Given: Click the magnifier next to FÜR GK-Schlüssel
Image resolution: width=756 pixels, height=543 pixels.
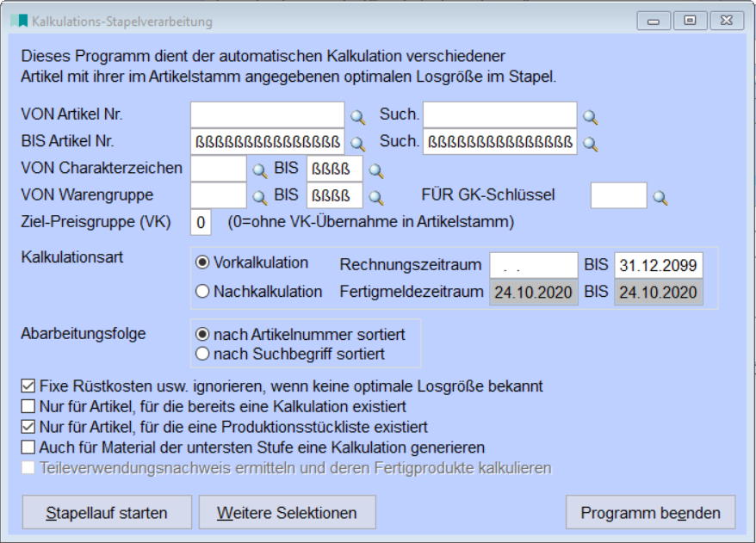Looking at the screenshot, I should (660, 196).
